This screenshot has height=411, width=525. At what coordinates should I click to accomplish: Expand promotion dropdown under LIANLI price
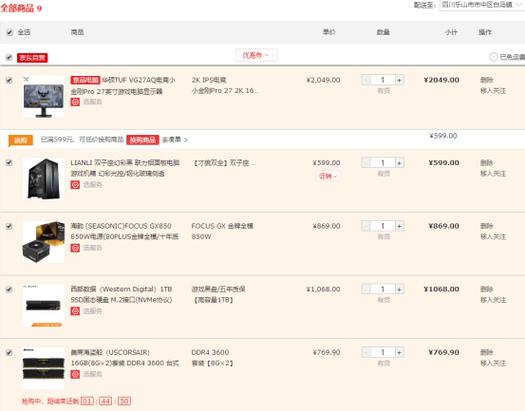[328, 176]
